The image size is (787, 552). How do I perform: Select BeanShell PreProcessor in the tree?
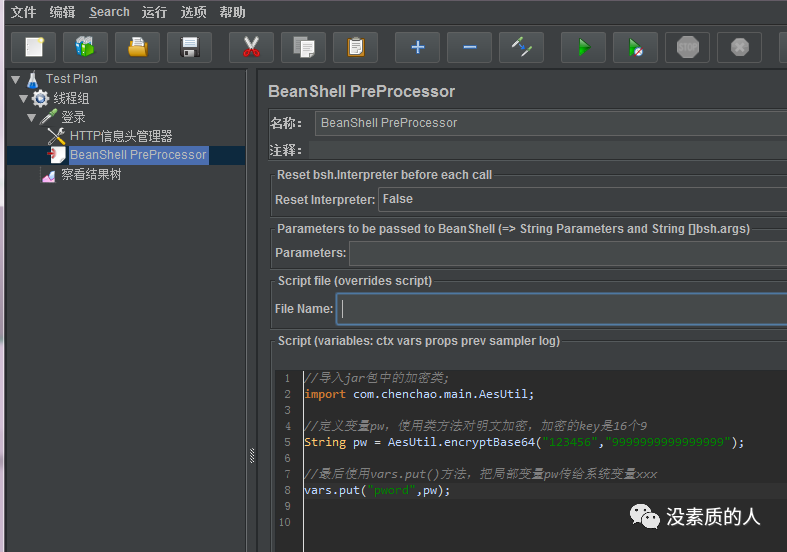[138, 155]
